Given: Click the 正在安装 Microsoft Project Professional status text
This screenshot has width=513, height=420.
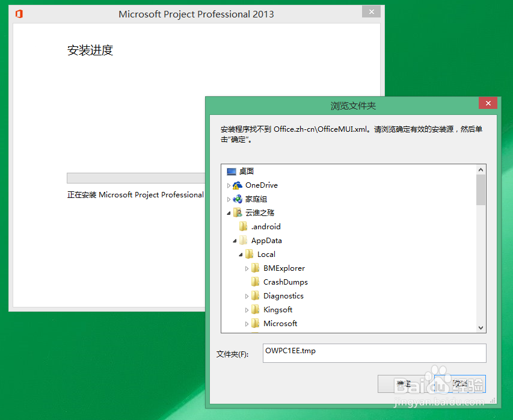Looking at the screenshot, I should [135, 195].
